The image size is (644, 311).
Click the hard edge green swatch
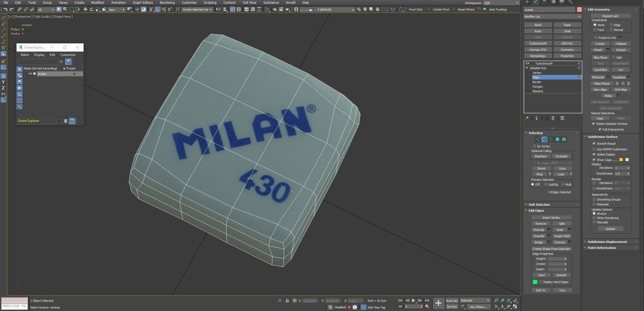[535, 282]
